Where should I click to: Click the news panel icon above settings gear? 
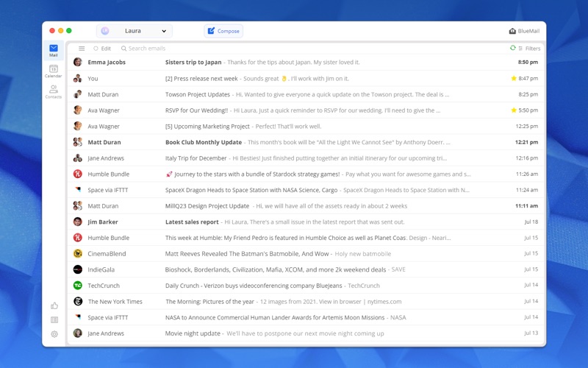point(54,319)
